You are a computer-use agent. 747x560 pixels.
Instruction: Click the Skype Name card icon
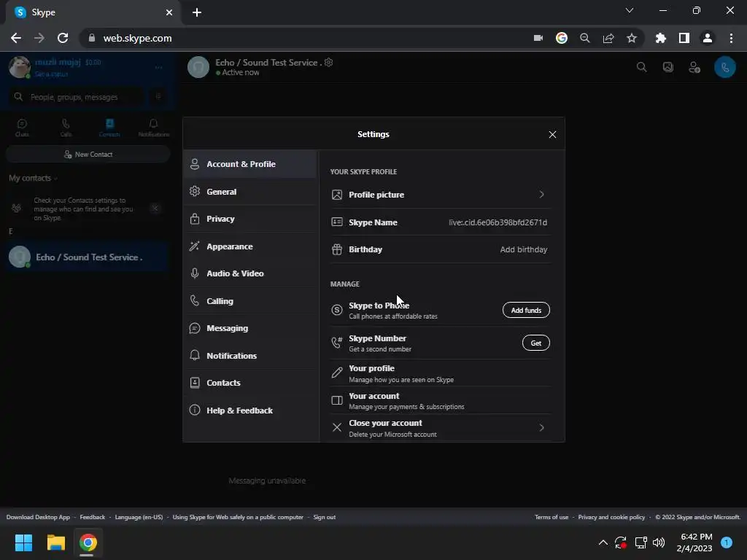[337, 222]
